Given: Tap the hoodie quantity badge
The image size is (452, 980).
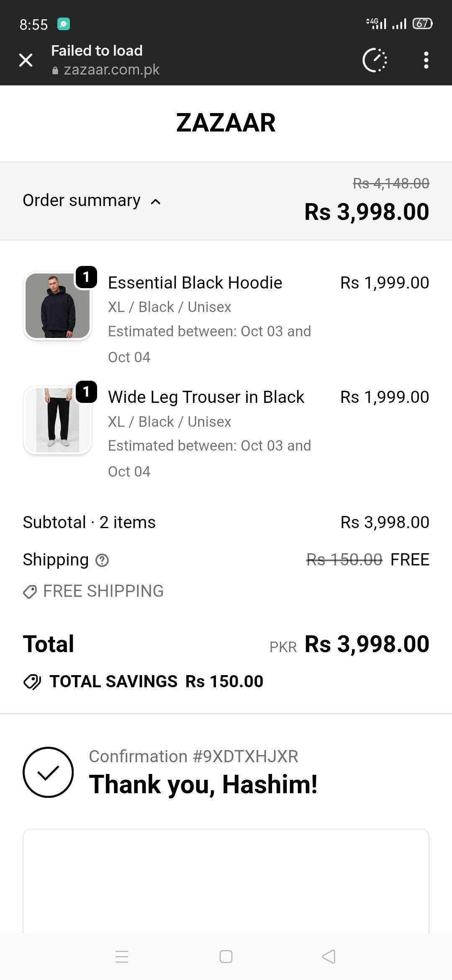Looking at the screenshot, I should [86, 277].
